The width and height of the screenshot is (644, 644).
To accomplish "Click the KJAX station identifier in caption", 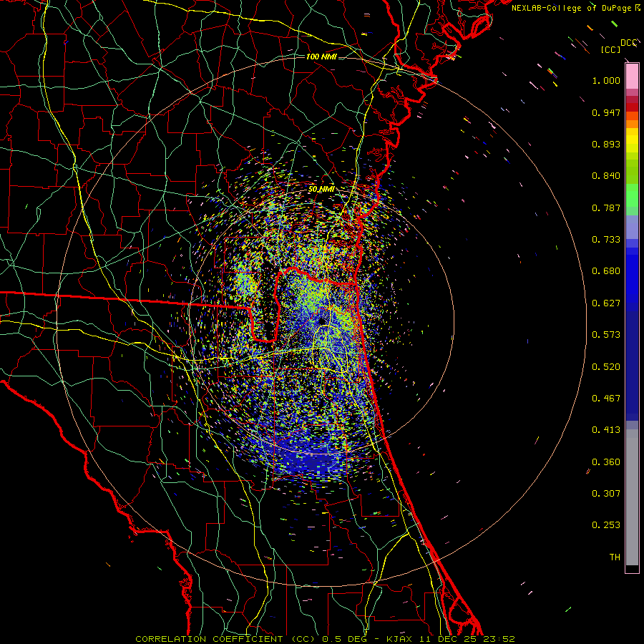I will coord(399,639).
